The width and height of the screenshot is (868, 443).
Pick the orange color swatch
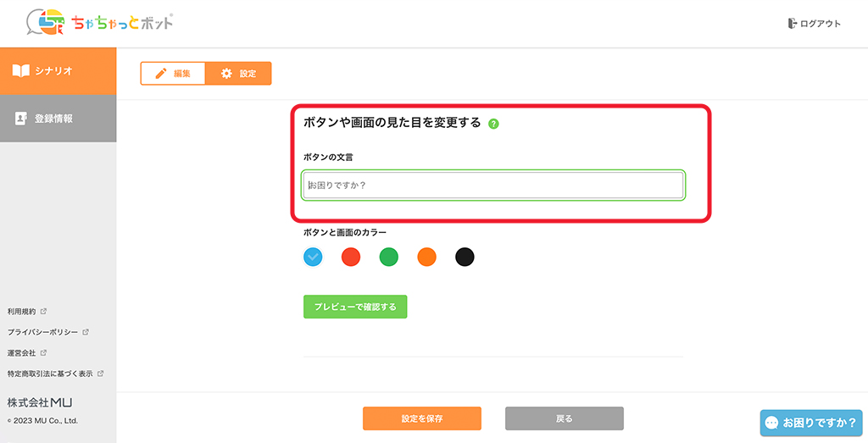tap(426, 257)
